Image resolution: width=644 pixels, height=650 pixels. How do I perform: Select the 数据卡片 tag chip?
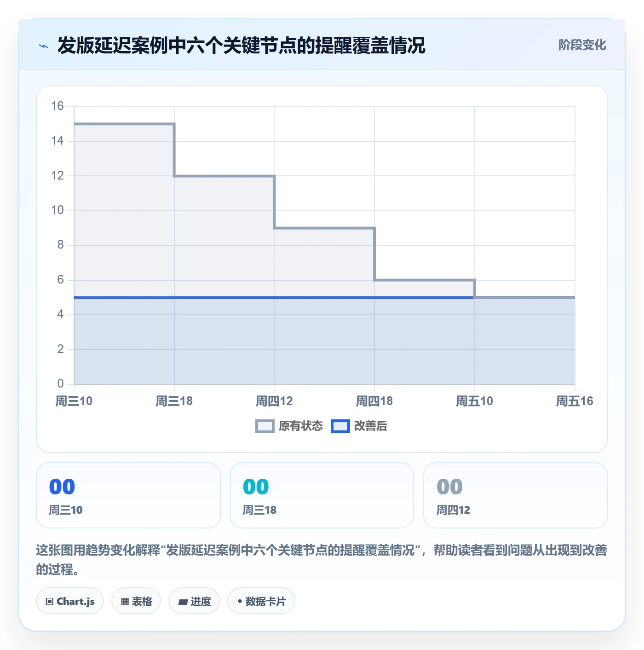[261, 601]
